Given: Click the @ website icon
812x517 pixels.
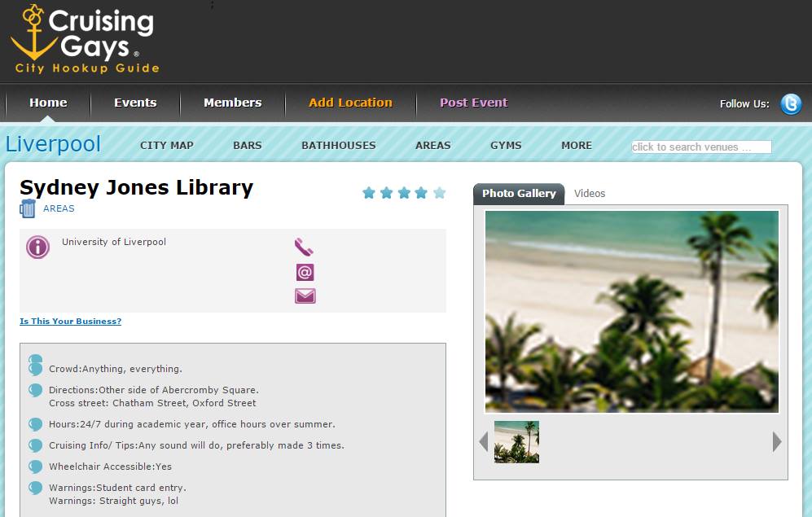Looking at the screenshot, I should pyautogui.click(x=305, y=272).
